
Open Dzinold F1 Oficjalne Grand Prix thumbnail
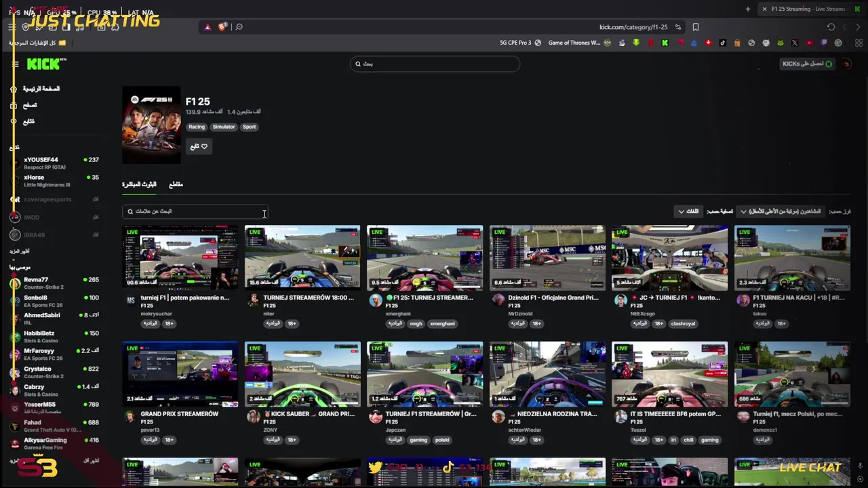(x=548, y=258)
